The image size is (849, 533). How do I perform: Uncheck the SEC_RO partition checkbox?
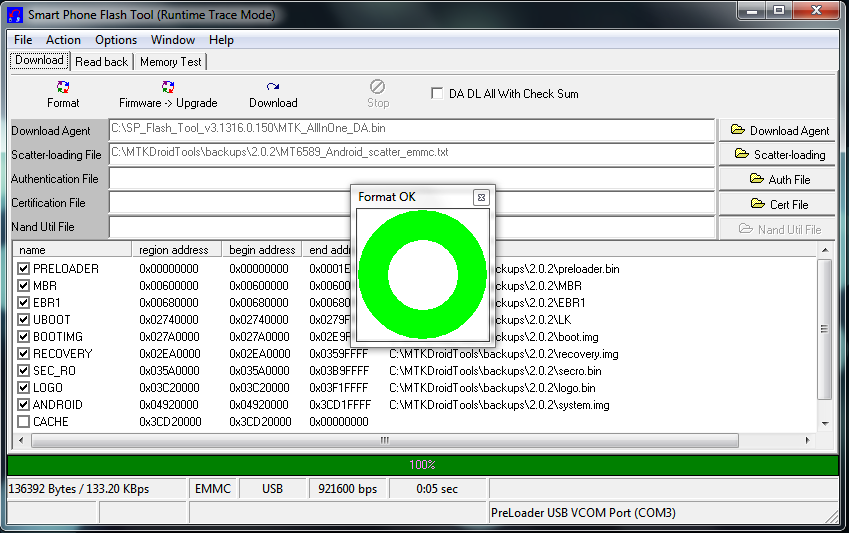23,370
